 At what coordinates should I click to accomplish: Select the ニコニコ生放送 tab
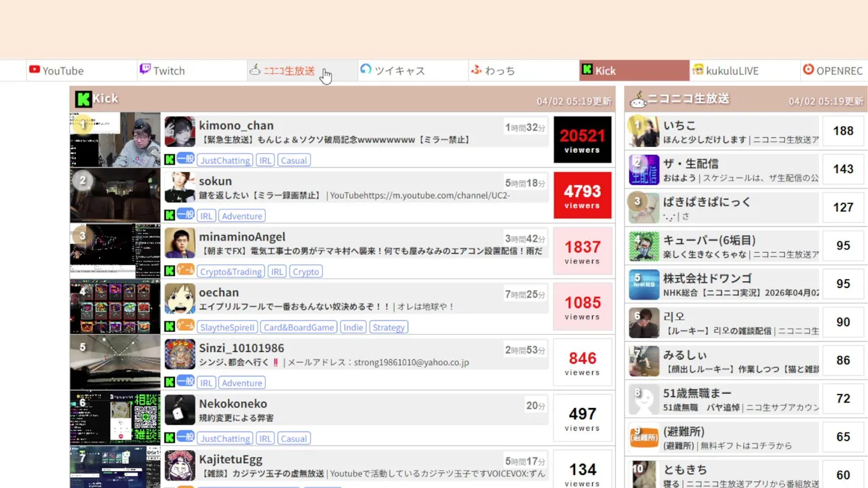(302, 70)
